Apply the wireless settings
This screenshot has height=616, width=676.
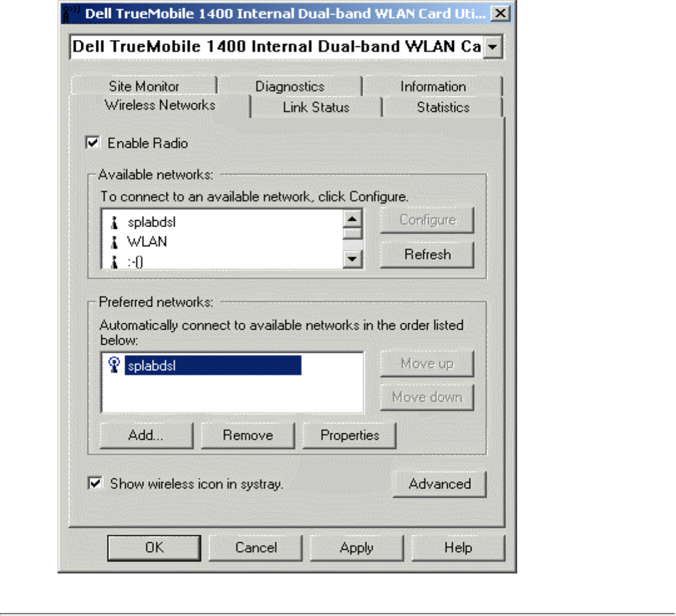point(356,547)
